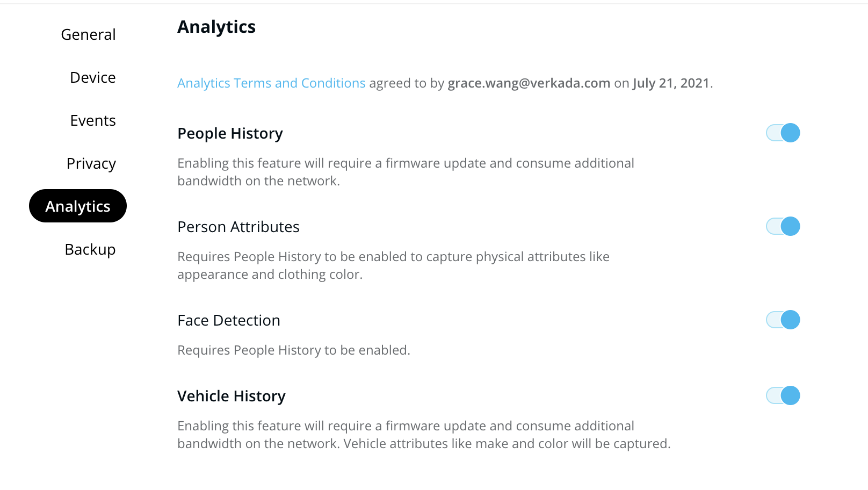Screen dimensions: 868x490
Task: Click the Person Attributes title text
Action: coord(238,227)
